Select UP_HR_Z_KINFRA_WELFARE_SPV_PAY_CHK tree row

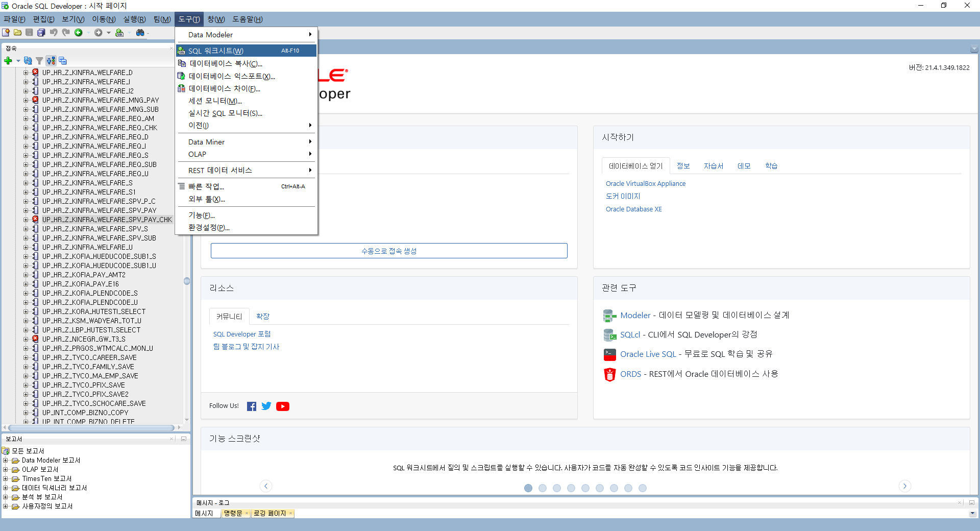click(x=107, y=220)
